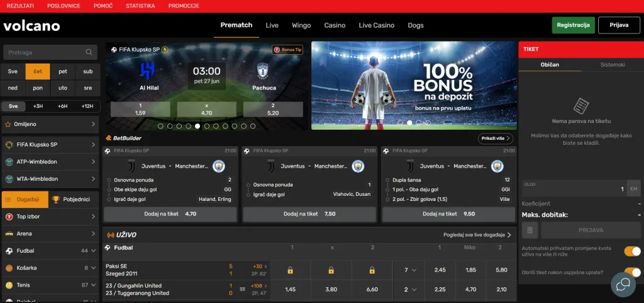Click the 100% BONUS na depozit banner

click(414, 86)
